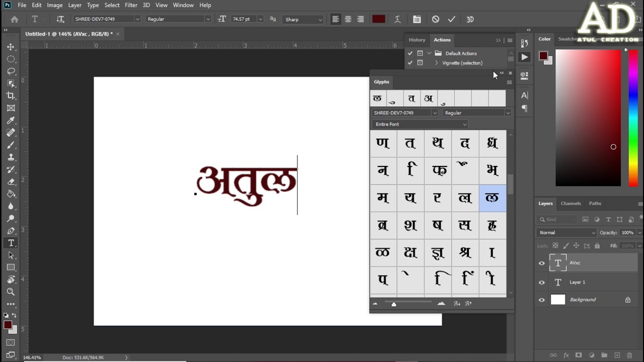Screen dimensions: 644x362
Task: Select the Eraser tool
Action: tap(11, 182)
